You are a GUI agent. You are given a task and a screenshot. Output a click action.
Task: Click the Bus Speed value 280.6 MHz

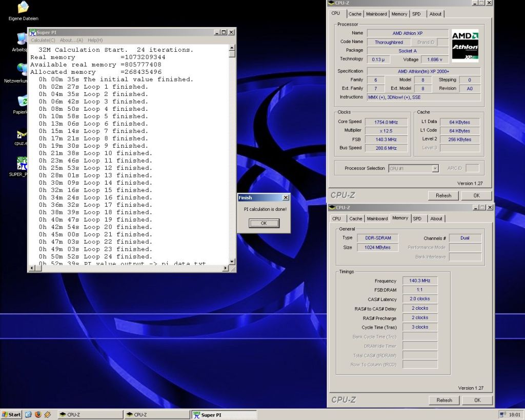(386, 148)
